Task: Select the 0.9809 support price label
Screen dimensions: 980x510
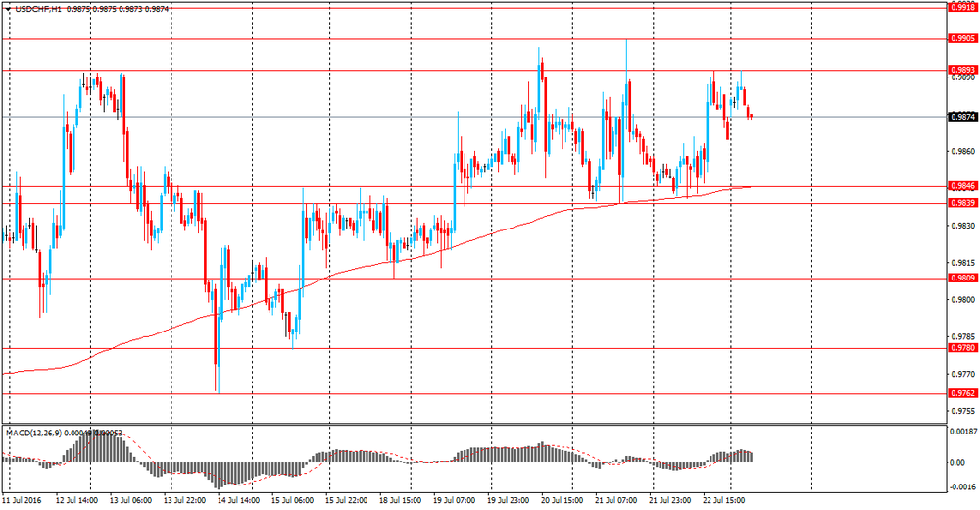Action: (962, 278)
